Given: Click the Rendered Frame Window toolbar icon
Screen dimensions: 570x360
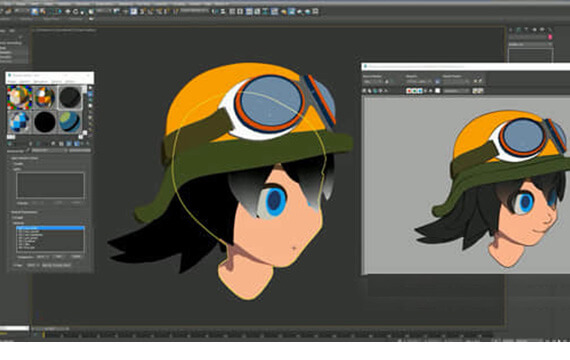Looking at the screenshot, I should pyautogui.click(x=292, y=11).
